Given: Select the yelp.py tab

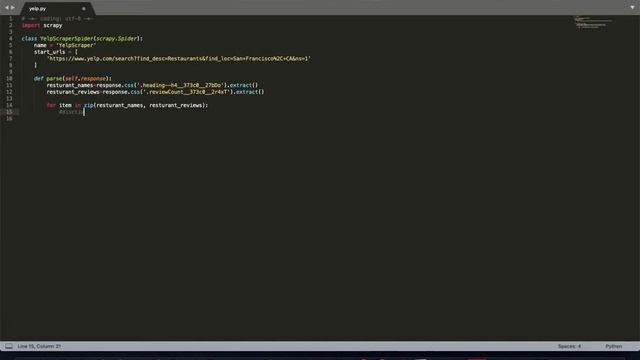Looking at the screenshot, I should pos(38,9).
